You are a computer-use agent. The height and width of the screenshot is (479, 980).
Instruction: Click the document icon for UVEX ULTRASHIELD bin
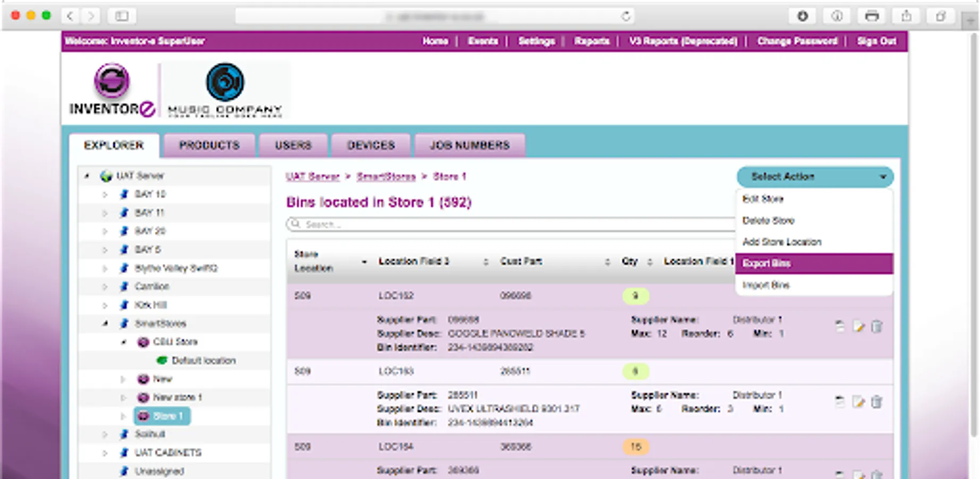pyautogui.click(x=840, y=402)
